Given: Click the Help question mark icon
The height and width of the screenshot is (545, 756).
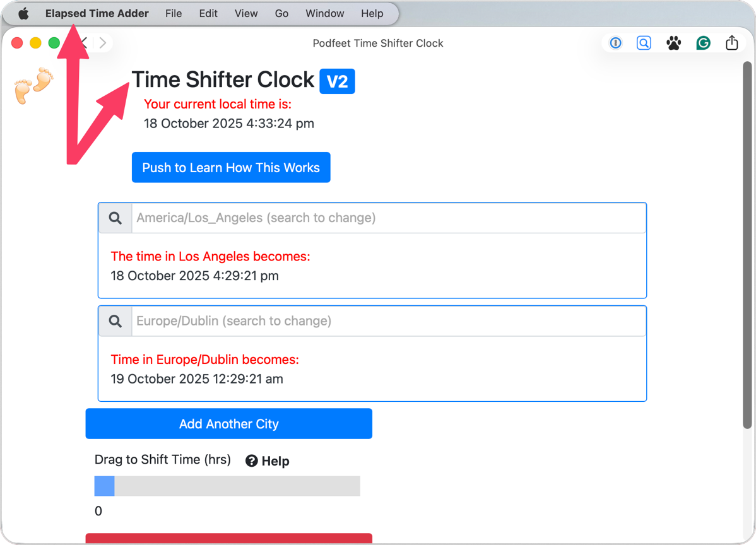Looking at the screenshot, I should click(x=251, y=460).
